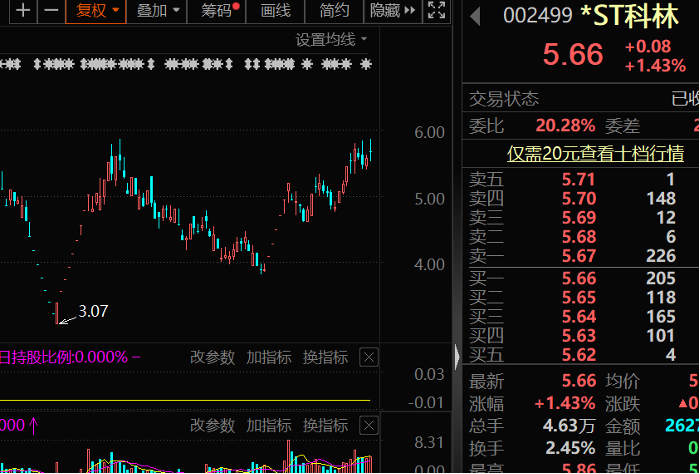Go to previous stock arrow
The width and height of the screenshot is (700, 474).
(x=475, y=17)
